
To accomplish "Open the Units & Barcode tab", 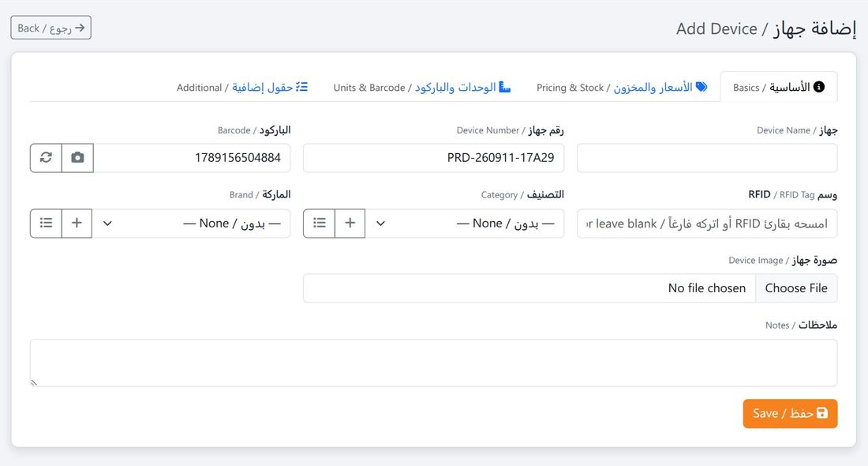I will coord(422,87).
